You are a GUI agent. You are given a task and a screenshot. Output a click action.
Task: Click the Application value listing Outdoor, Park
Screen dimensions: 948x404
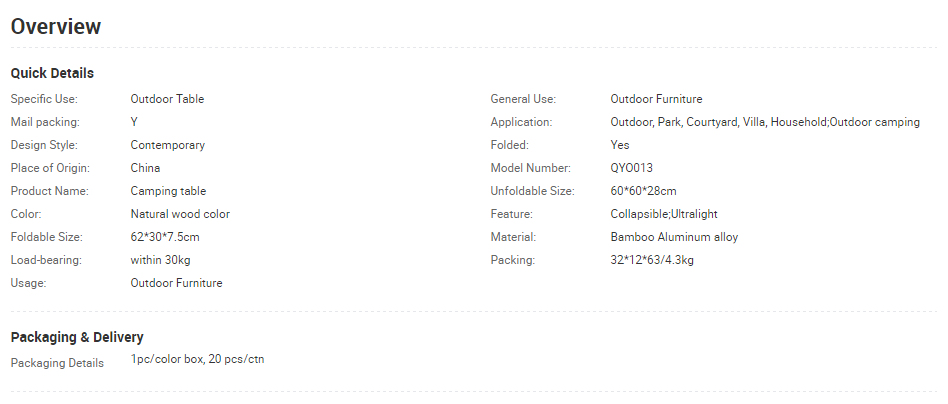tap(765, 122)
